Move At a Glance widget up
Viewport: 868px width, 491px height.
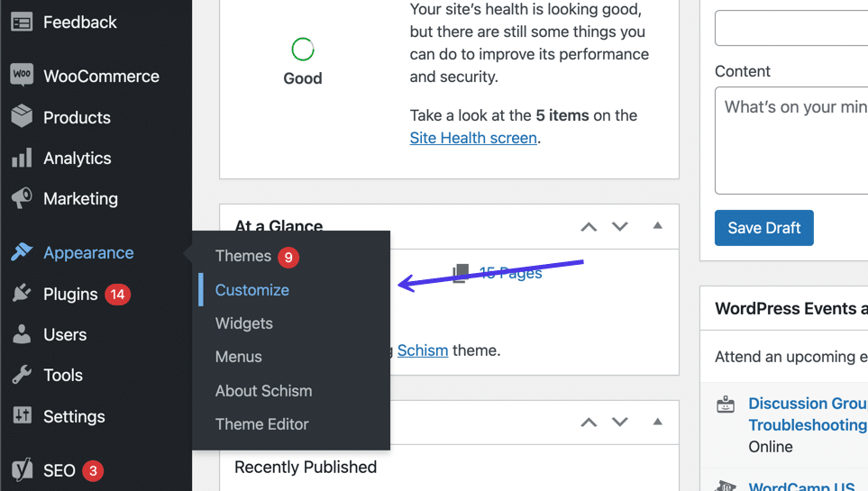tap(589, 226)
